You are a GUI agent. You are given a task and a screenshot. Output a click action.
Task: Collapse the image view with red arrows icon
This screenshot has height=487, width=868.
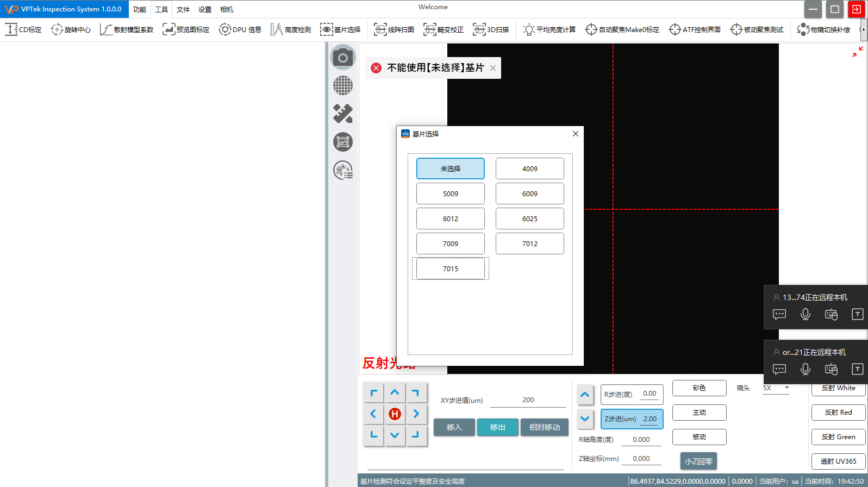coord(857,52)
